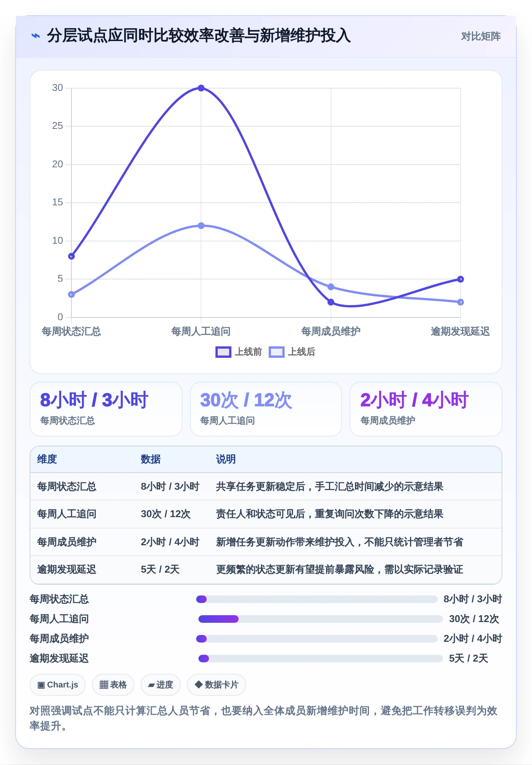Image resolution: width=532 pixels, height=765 pixels.
Task: Click the 共享任务更新稳定后 description cell
Action: (329, 487)
